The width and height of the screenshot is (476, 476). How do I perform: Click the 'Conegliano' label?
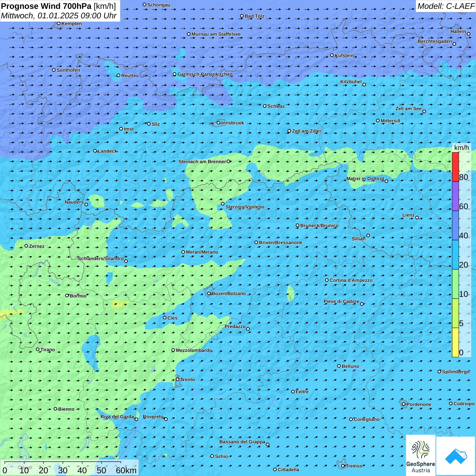[x=367, y=419]
